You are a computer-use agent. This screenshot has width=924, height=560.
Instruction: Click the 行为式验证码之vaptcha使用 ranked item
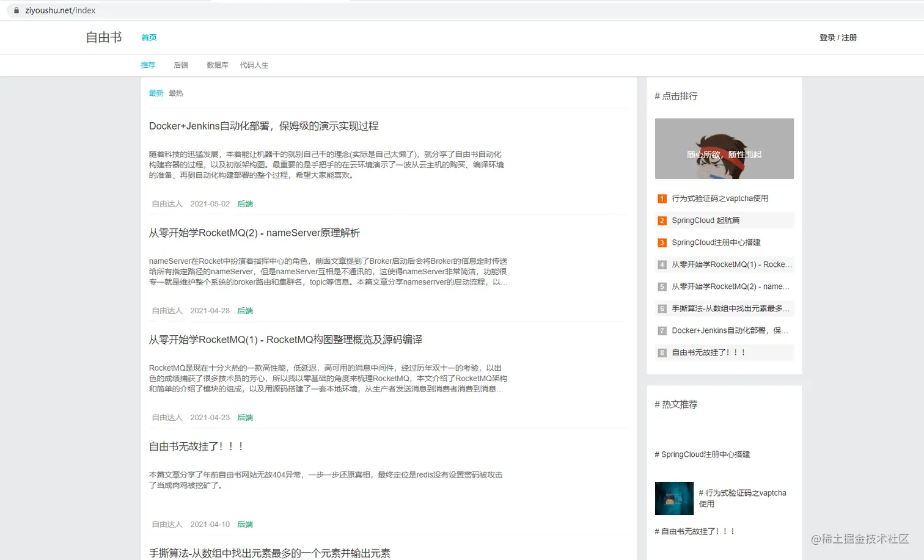pos(720,198)
